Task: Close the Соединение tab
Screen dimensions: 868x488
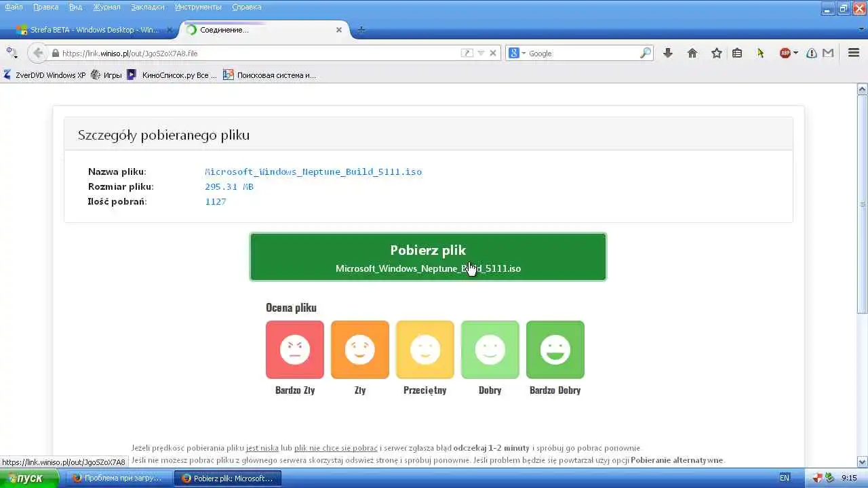Action: click(x=339, y=30)
